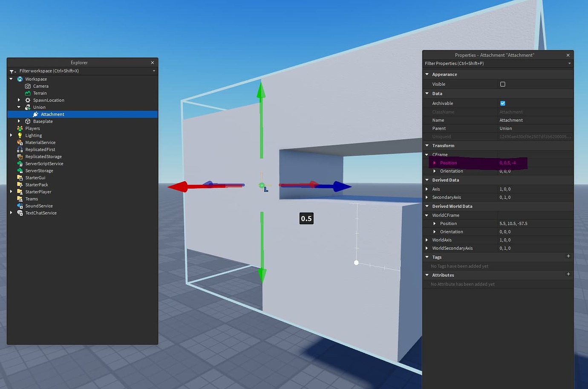
Task: Collapse the Workspace tree node
Action: coord(11,79)
